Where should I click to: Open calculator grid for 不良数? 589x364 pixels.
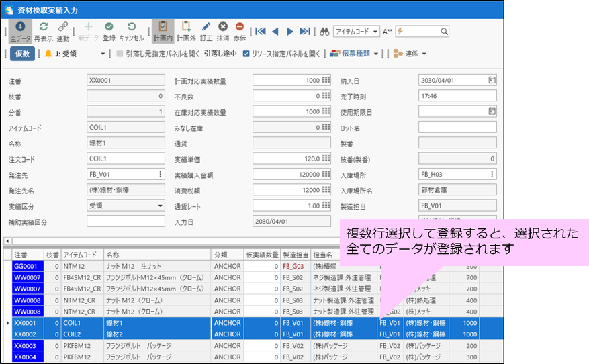(x=326, y=96)
